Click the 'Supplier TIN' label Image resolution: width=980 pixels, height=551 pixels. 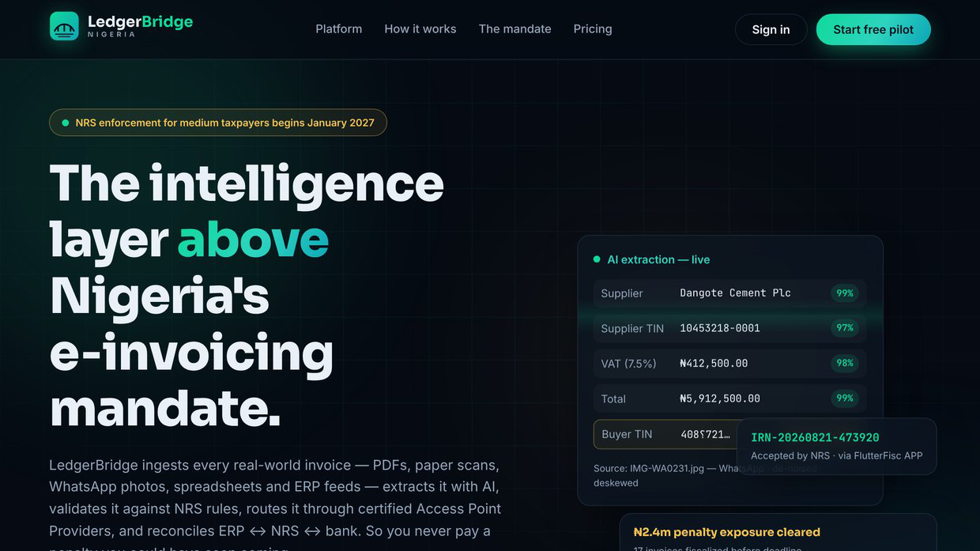632,328
